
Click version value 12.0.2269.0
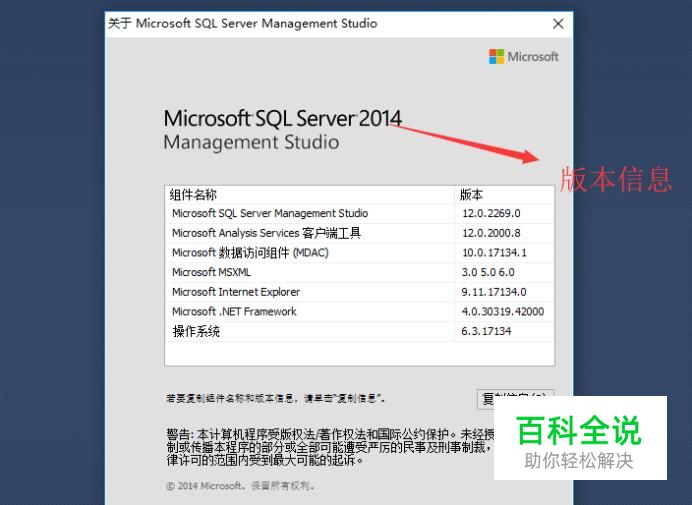(x=491, y=213)
